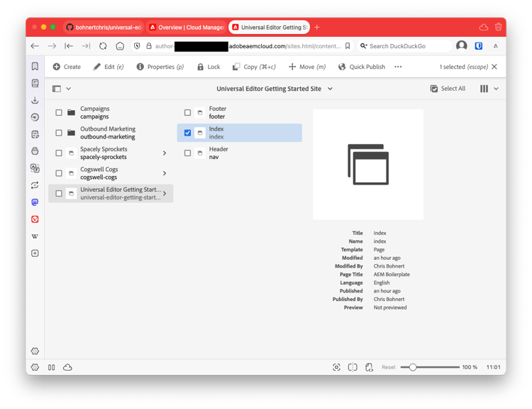Viewport: 532px width, 409px height.
Task: Expand Spacely Sprockets children
Action: pyautogui.click(x=165, y=153)
